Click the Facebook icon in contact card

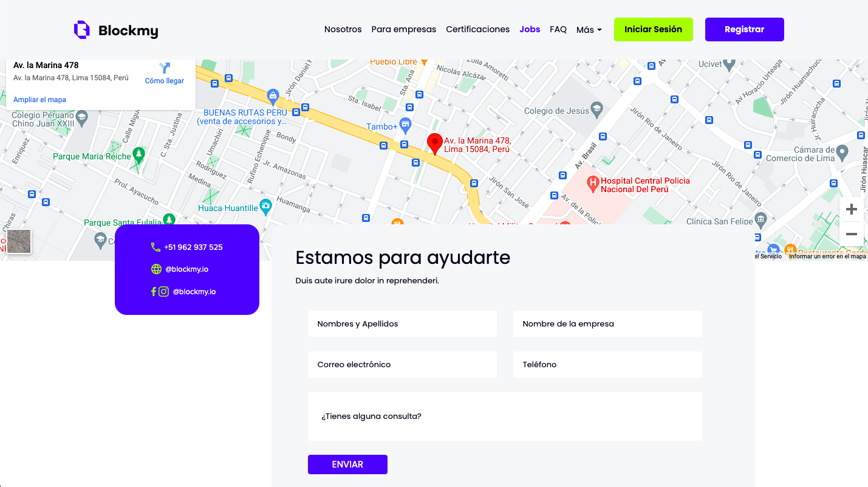point(154,291)
